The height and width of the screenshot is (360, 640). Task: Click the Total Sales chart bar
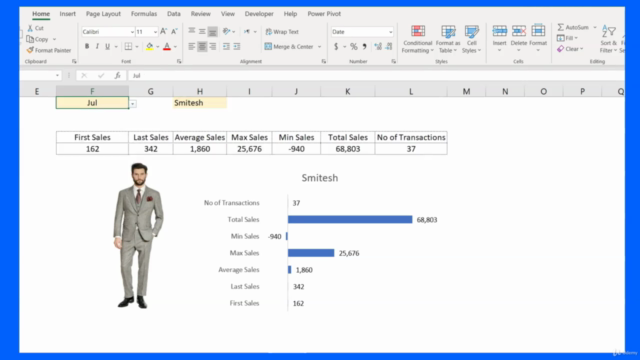pyautogui.click(x=350, y=220)
